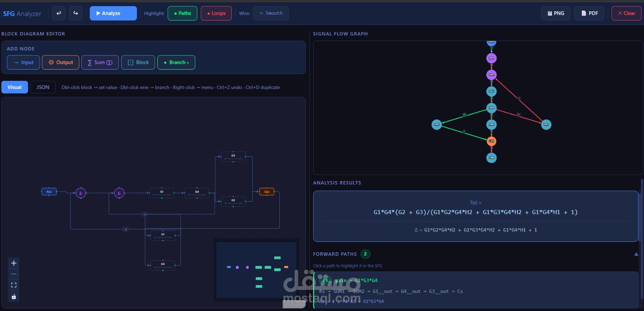Screen dimensions: 644x311
Task: Click the T(s) transfer function expression
Action: 475,212
